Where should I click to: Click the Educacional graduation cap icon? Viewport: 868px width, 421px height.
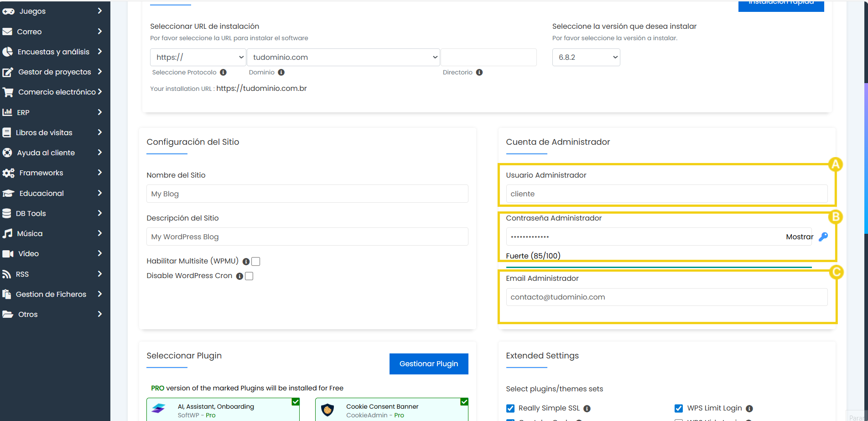pos(8,193)
